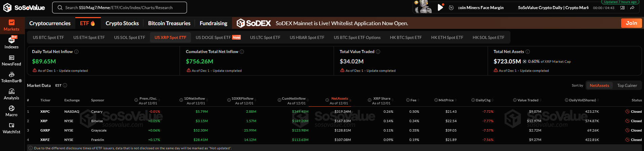Click the Value Traded column info icon
The width and height of the screenshot is (644, 151).
(515, 100)
